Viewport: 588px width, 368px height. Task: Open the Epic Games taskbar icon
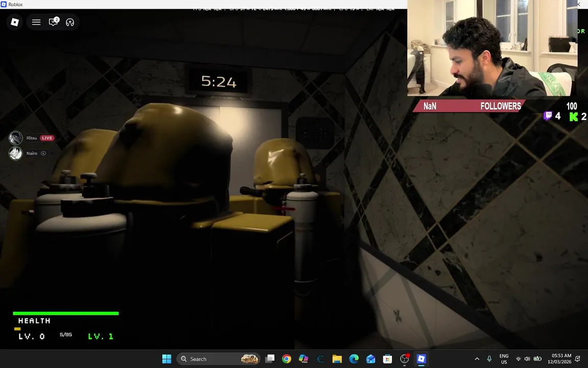tap(320, 359)
